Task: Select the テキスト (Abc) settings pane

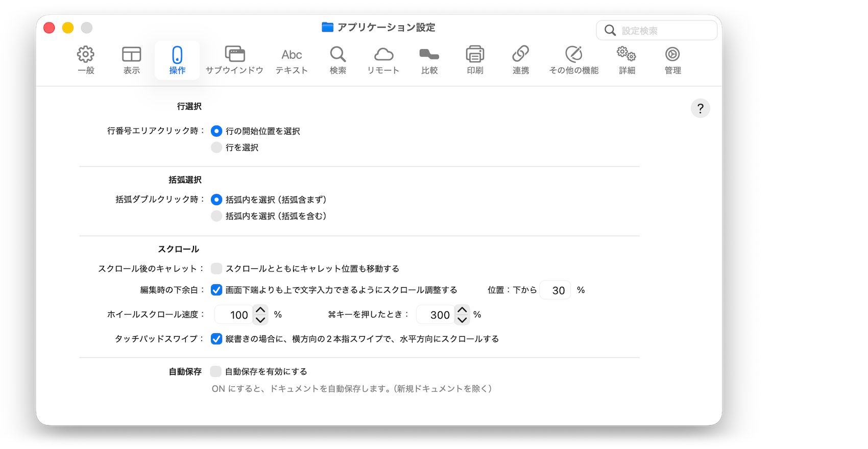Action: coord(292,60)
